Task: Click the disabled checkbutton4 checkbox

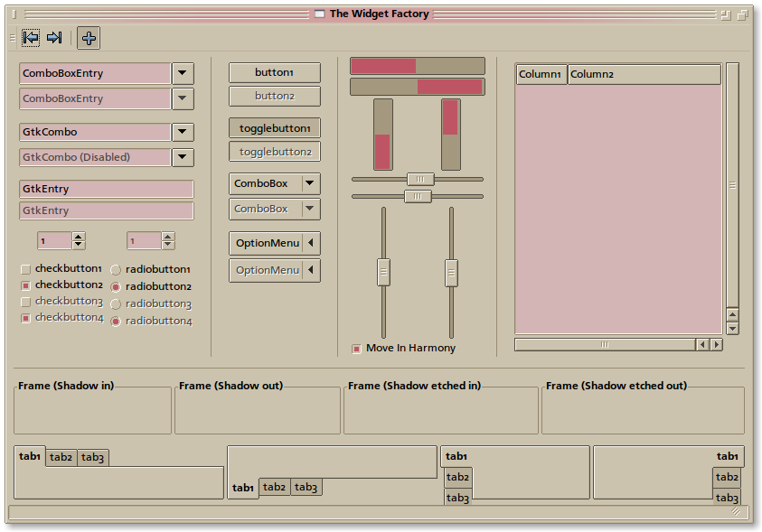Action: (x=25, y=319)
